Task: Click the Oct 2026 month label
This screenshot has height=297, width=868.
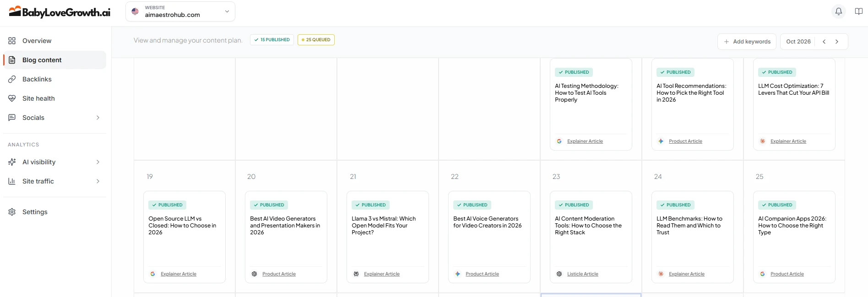Action: (798, 42)
